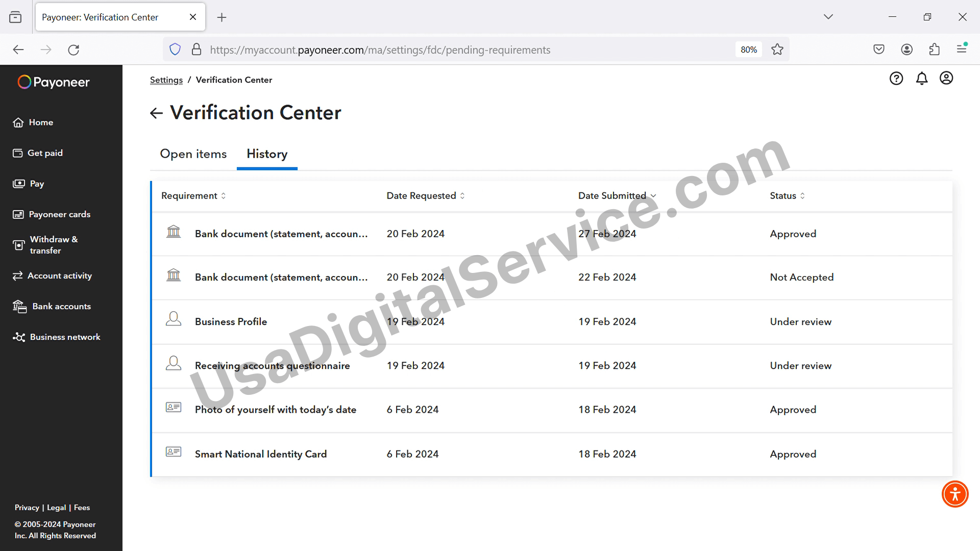The height and width of the screenshot is (551, 980).
Task: Click ID card icon beside Smart National Identity Card
Action: tap(174, 452)
